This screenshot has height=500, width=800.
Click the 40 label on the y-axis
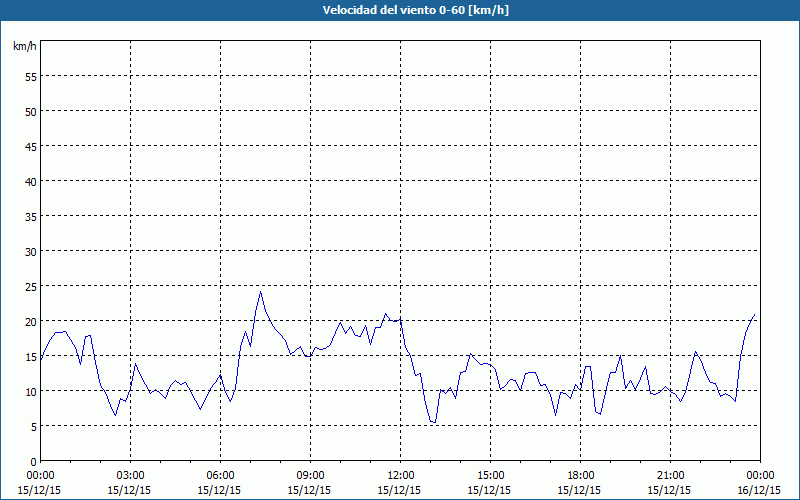click(x=30, y=181)
